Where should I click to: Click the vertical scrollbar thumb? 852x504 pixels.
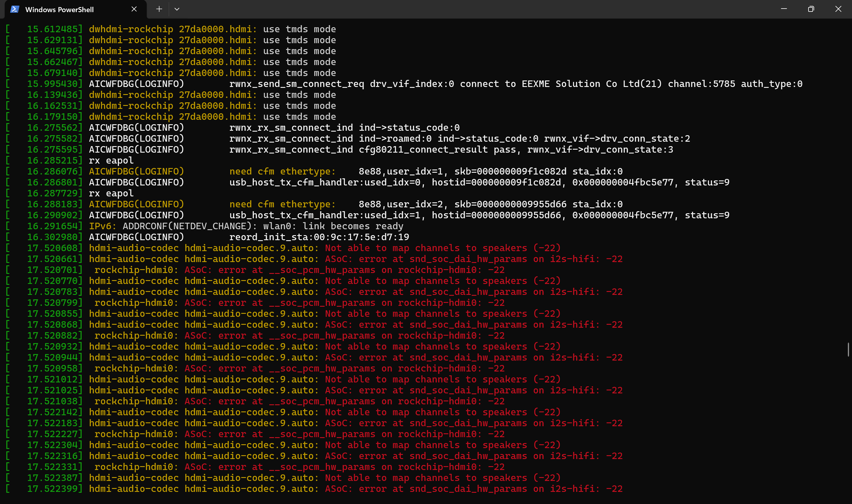click(848, 350)
